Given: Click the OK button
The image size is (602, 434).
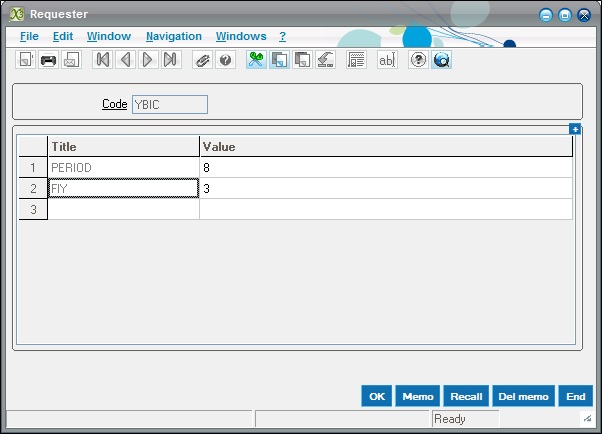Looking at the screenshot, I should pos(377,396).
